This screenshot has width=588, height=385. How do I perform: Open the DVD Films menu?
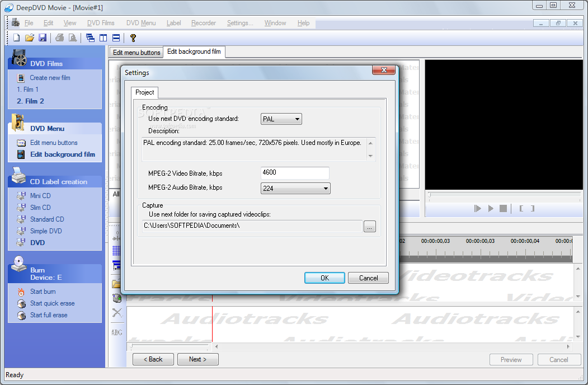(101, 23)
